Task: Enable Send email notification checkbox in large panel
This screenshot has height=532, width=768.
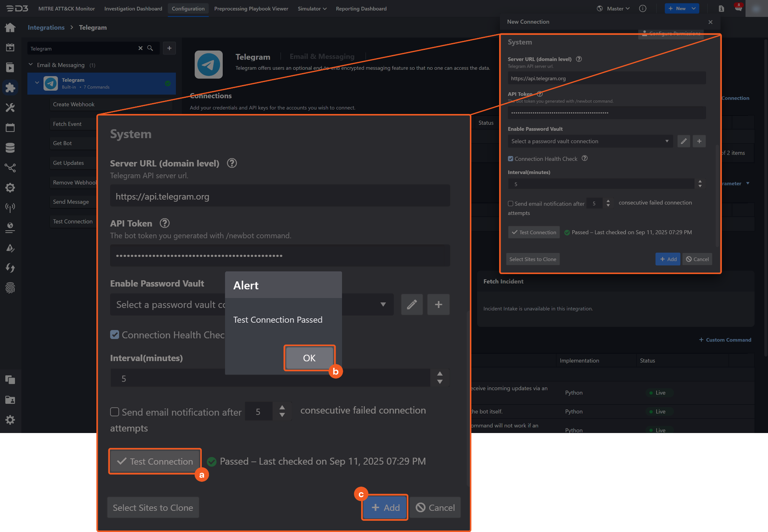Action: (x=115, y=412)
